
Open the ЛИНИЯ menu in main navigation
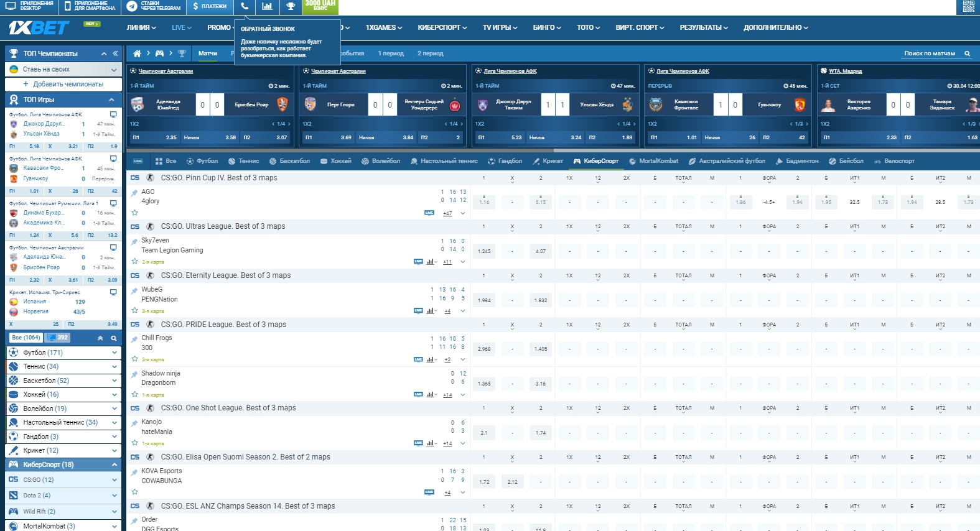click(x=141, y=27)
